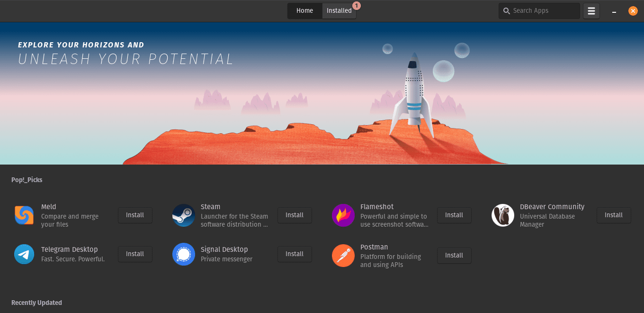Select the Home tab
The image size is (644, 313).
click(x=304, y=10)
